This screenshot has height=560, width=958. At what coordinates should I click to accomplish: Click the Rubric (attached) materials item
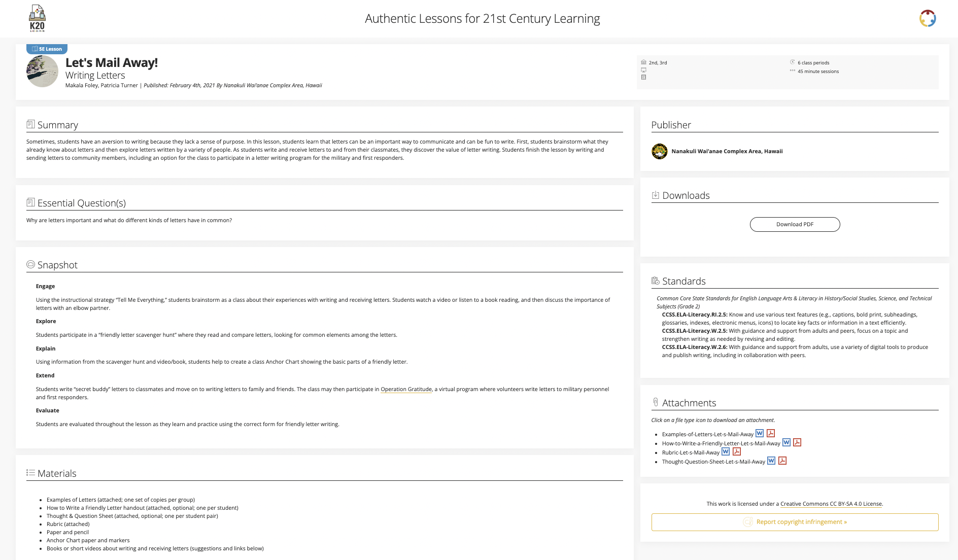pos(68,524)
